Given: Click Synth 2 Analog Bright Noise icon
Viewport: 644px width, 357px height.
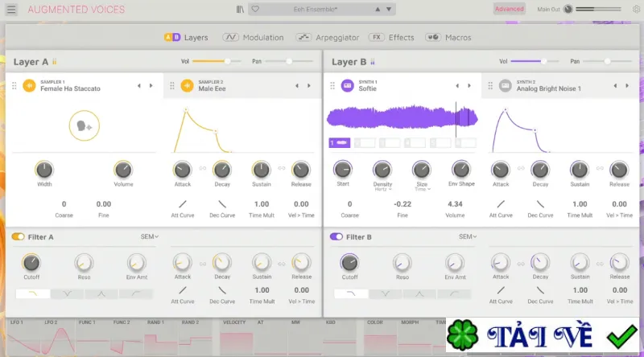Looking at the screenshot, I should (x=506, y=85).
